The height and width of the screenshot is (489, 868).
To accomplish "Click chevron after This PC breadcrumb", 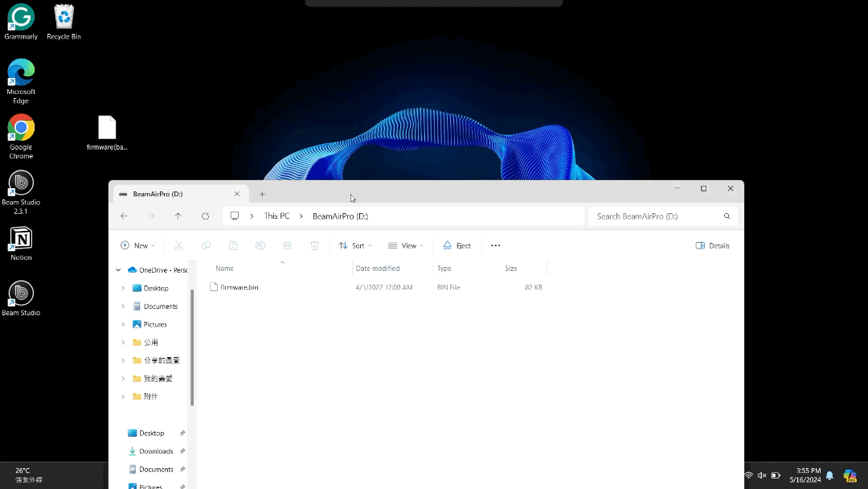I will tap(301, 216).
